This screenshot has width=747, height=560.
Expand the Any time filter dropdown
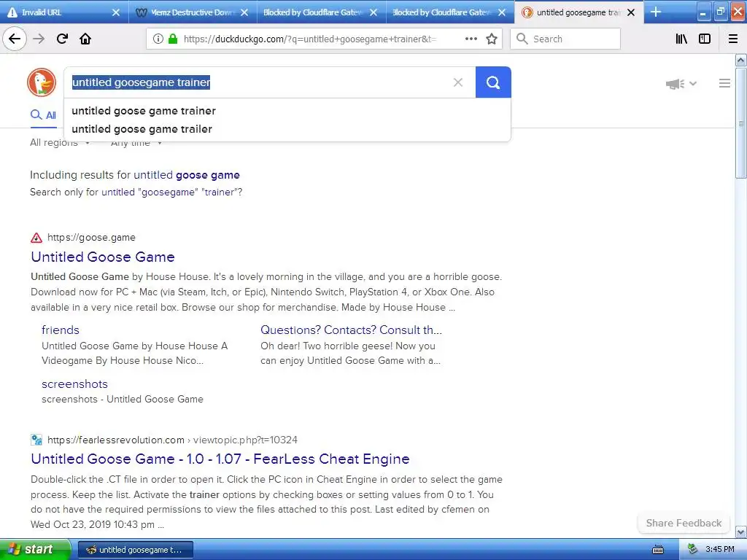[136, 143]
